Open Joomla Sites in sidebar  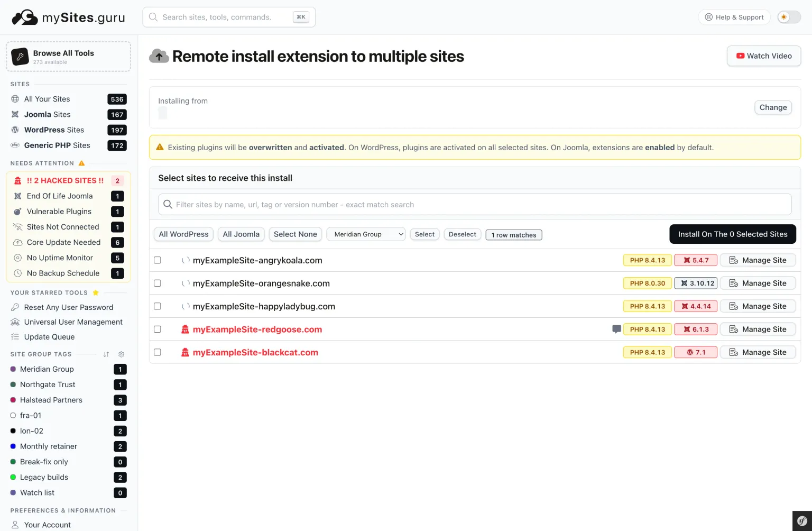click(47, 114)
